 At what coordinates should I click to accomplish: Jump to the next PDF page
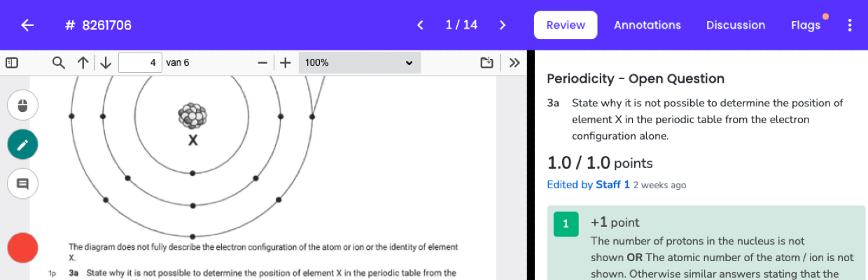(x=106, y=63)
